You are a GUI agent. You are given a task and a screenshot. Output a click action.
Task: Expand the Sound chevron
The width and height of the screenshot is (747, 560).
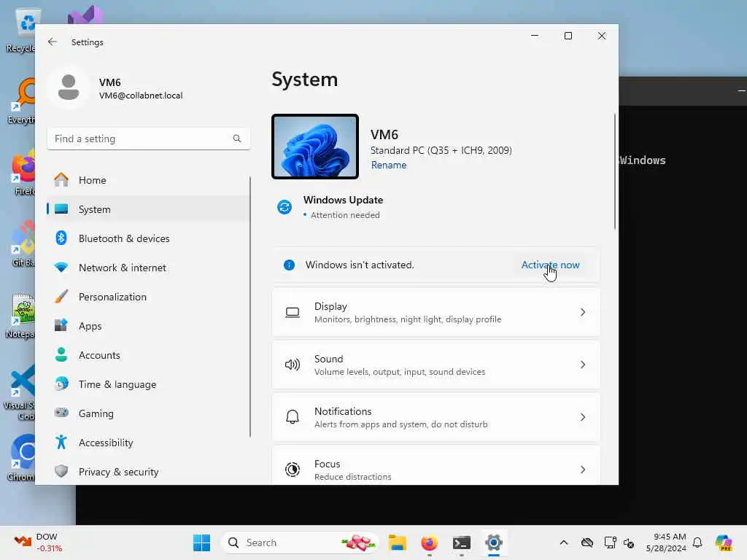pyautogui.click(x=583, y=365)
